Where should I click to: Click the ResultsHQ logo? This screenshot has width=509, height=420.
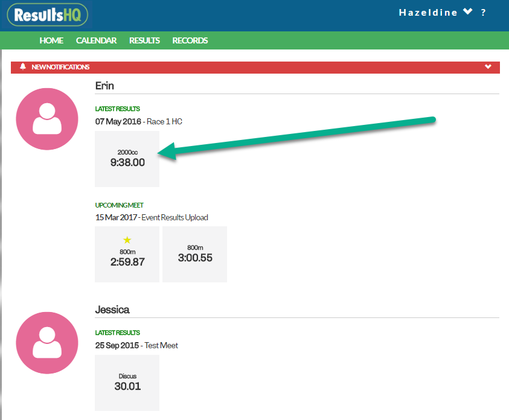pos(47,15)
